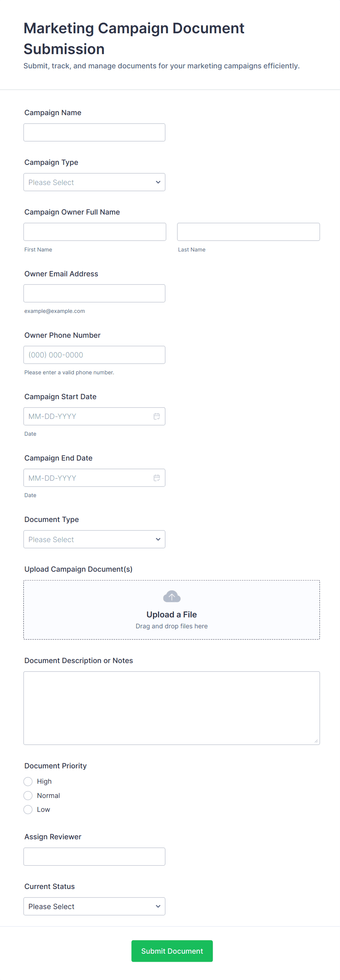Click the First Name input box
This screenshot has width=340, height=980.
click(x=95, y=232)
